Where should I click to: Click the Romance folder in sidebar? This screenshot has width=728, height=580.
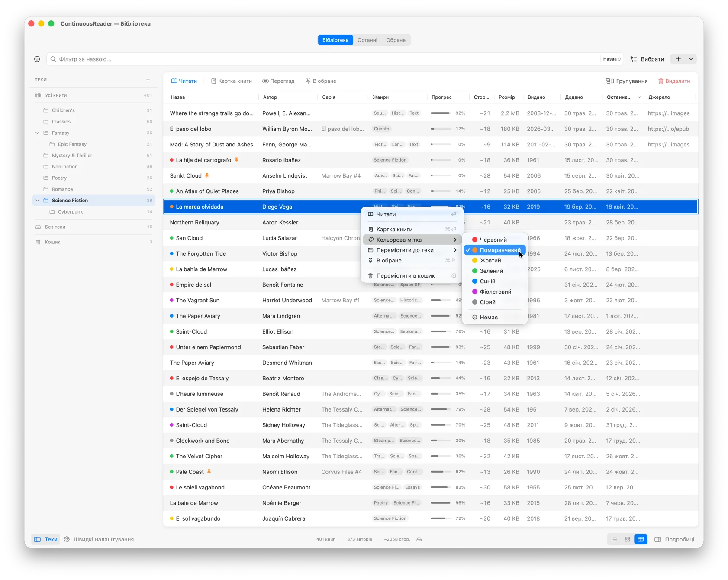click(x=94, y=189)
